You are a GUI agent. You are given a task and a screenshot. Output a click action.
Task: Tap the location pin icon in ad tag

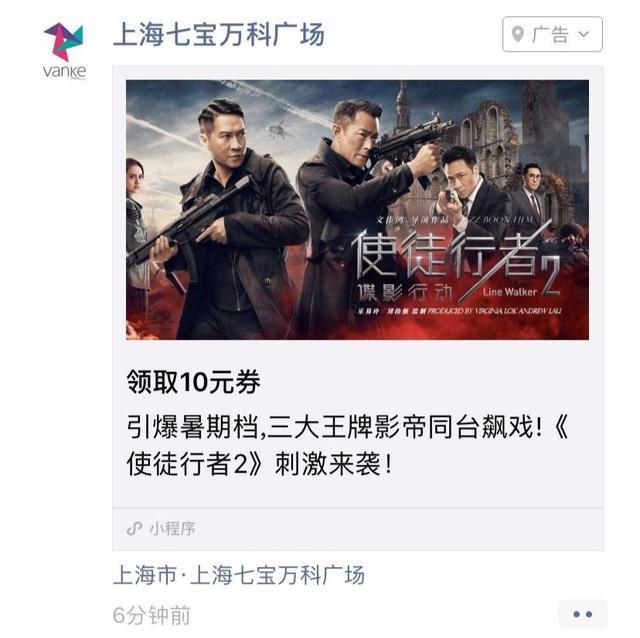[518, 34]
